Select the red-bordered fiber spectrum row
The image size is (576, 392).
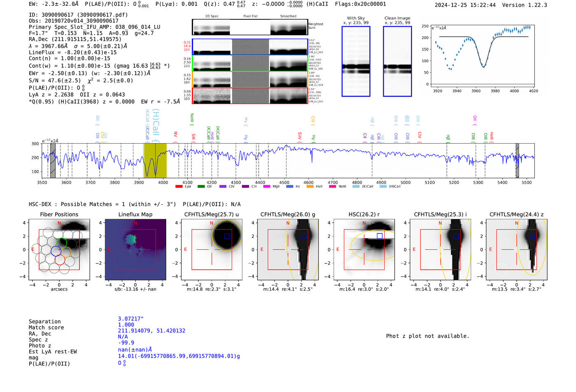coord(250,95)
